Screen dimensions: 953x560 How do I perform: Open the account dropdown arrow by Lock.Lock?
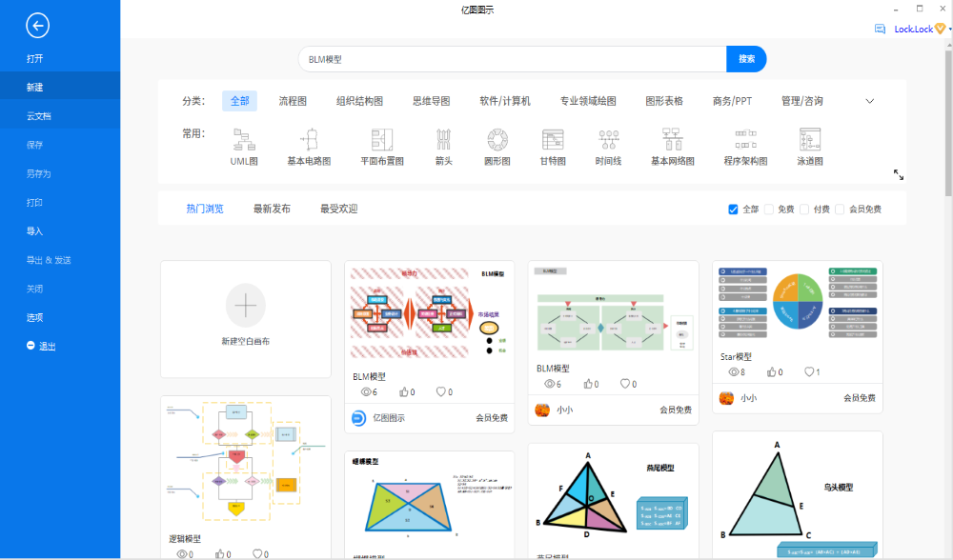949,29
